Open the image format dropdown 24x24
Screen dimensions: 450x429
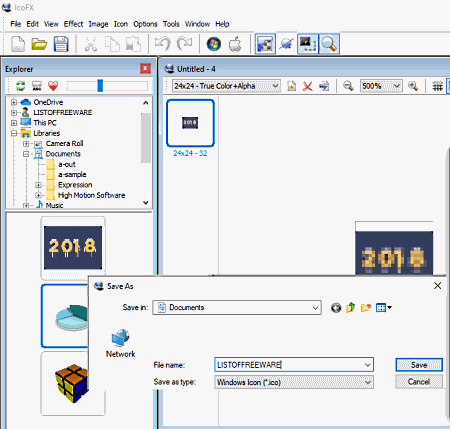click(275, 86)
